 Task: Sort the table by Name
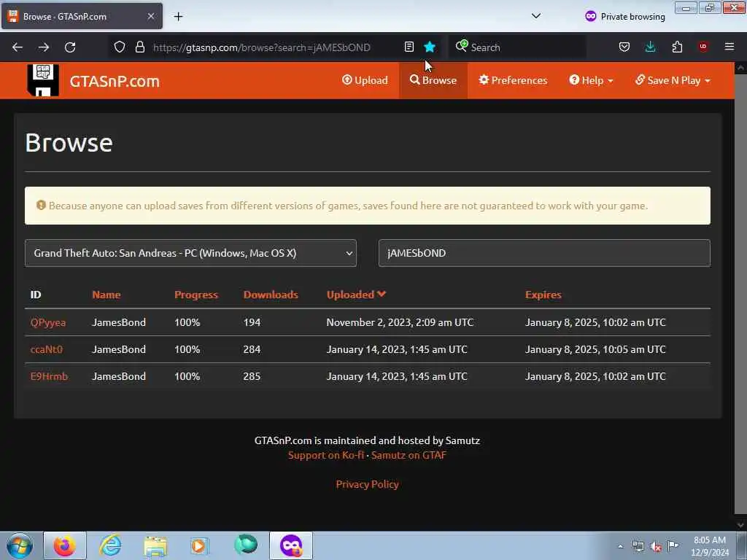107,295
